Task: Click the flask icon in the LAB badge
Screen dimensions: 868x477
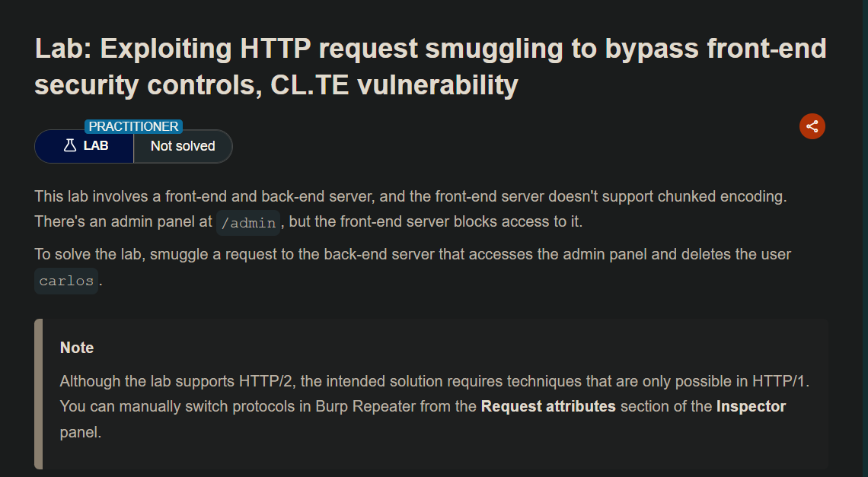Action: click(70, 146)
